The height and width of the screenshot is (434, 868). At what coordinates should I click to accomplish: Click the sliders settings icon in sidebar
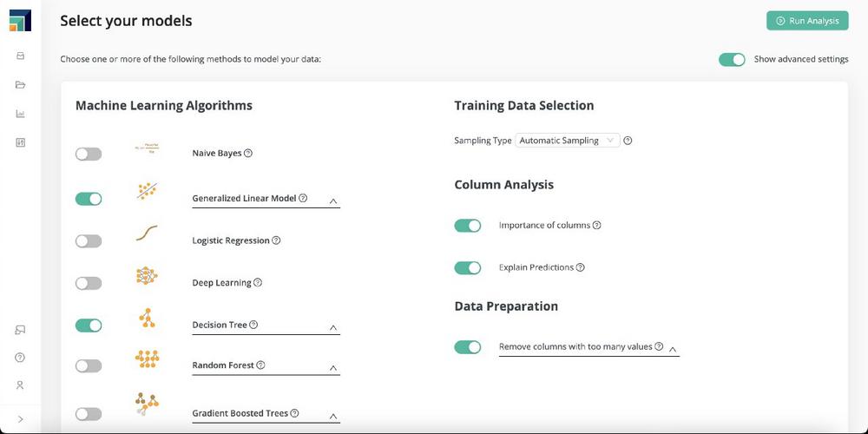coord(21,142)
